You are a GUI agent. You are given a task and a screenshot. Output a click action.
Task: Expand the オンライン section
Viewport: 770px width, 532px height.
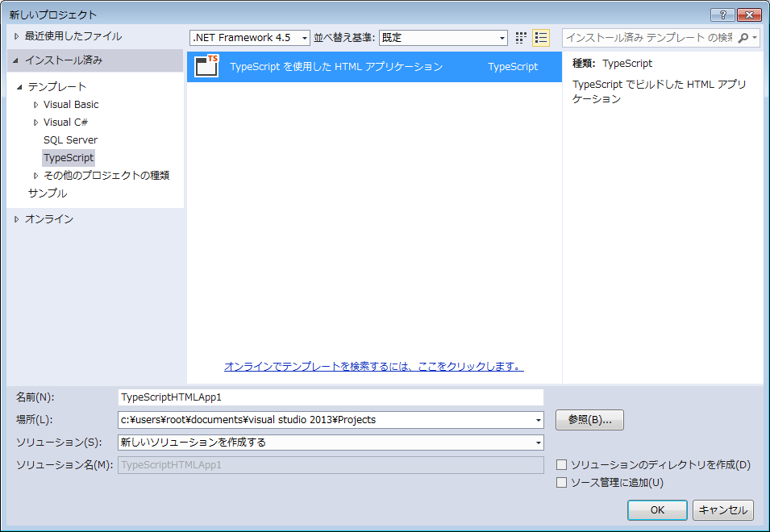(x=17, y=219)
